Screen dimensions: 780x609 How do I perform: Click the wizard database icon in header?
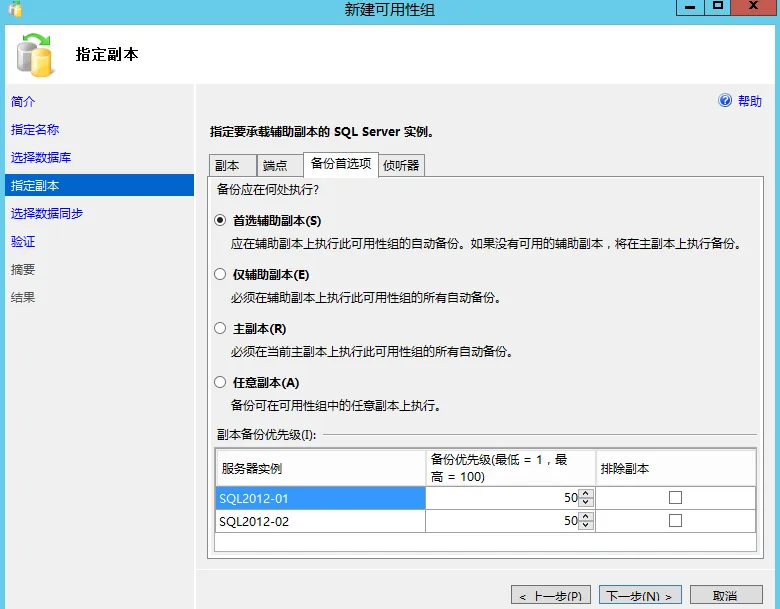[x=34, y=55]
